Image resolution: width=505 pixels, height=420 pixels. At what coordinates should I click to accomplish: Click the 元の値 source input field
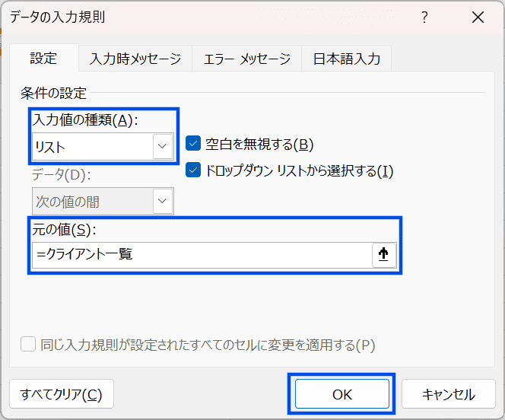(x=202, y=256)
